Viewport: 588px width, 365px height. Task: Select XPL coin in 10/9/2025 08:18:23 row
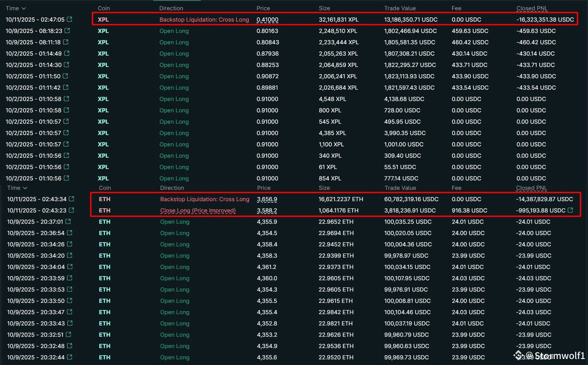103,31
